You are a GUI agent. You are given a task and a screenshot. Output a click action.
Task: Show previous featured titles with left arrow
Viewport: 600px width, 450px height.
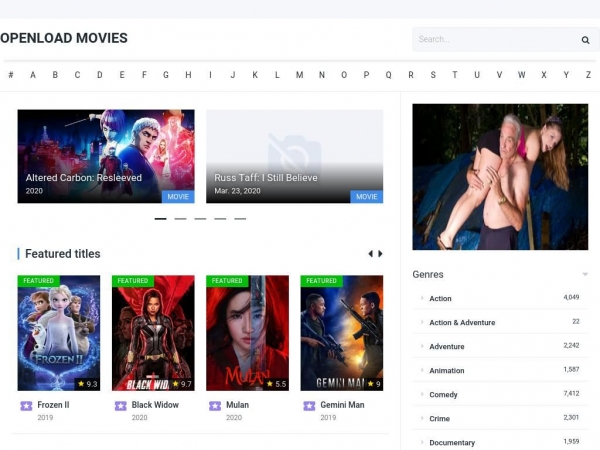370,254
